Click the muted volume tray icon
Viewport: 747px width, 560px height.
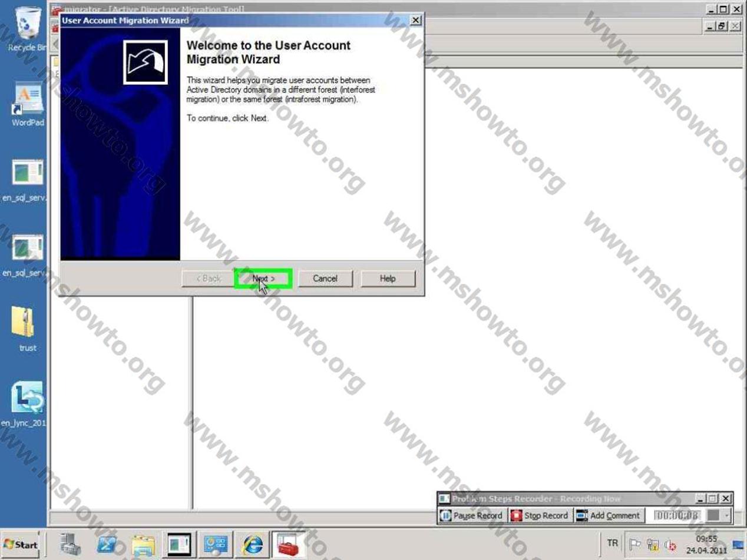669,545
